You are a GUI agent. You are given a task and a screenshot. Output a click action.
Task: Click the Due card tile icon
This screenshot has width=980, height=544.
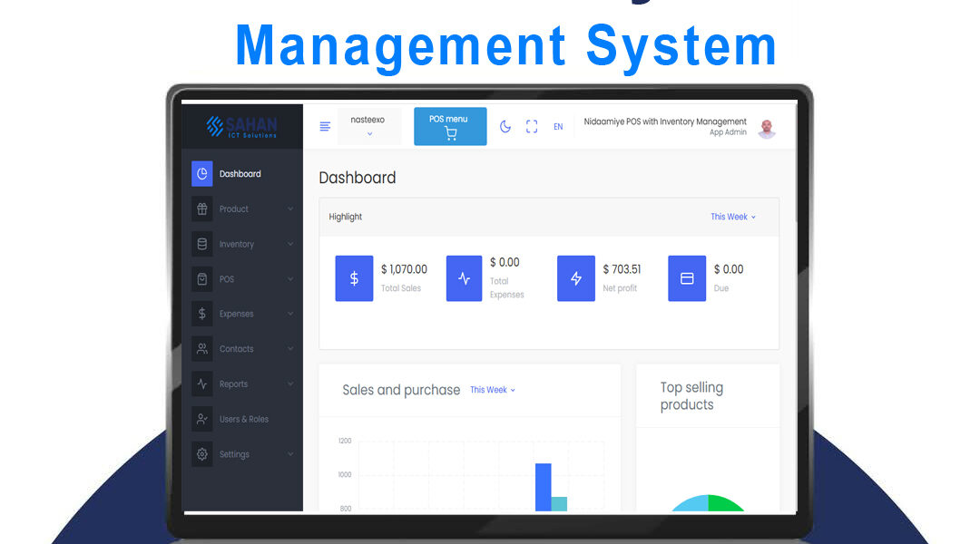[687, 278]
